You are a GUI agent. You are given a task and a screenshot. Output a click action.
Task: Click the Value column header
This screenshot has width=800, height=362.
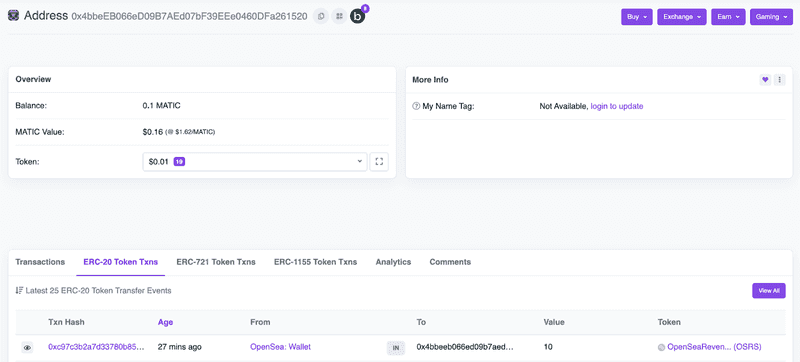[x=554, y=322]
